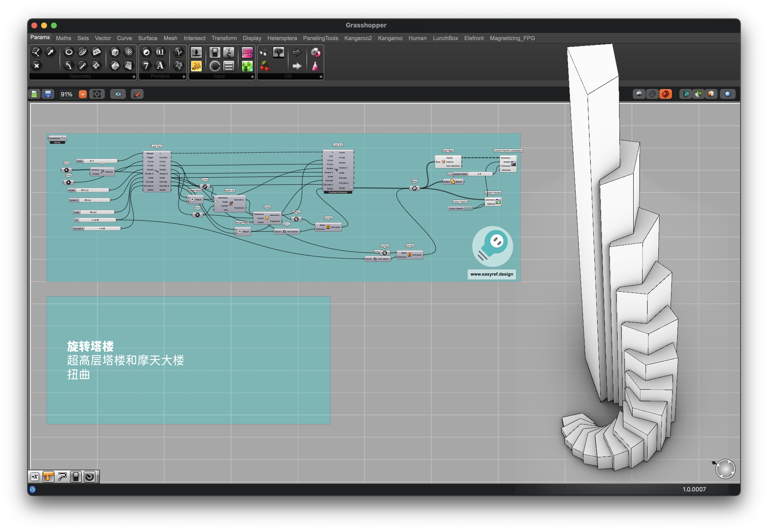Viewport: 768px width, 532px height.
Task: Open the sketch tool with red pen icon
Action: click(x=137, y=94)
